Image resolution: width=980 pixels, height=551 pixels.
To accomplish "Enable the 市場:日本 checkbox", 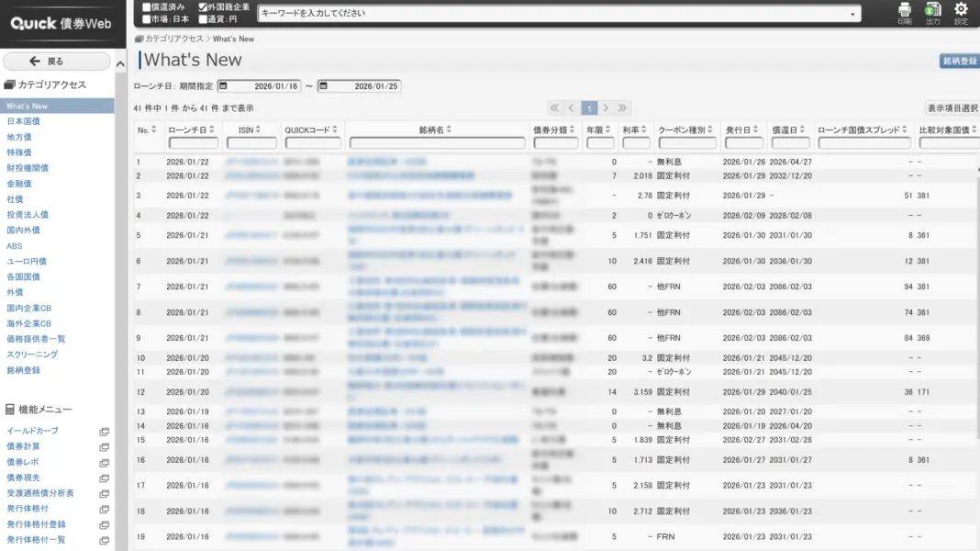I will pos(147,19).
